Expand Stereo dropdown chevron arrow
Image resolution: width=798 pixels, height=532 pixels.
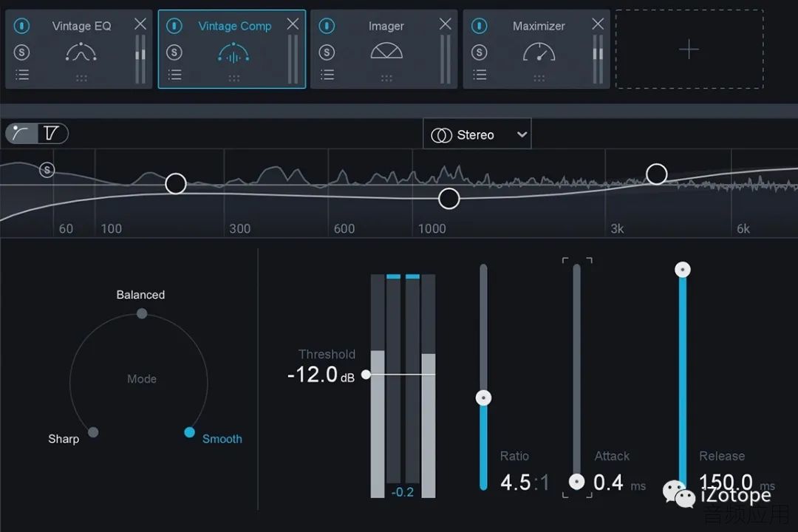click(522, 134)
